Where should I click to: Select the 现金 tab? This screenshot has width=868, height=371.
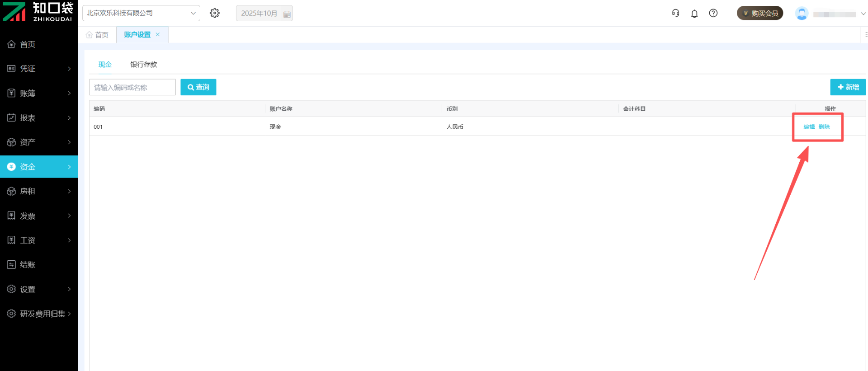click(x=105, y=65)
